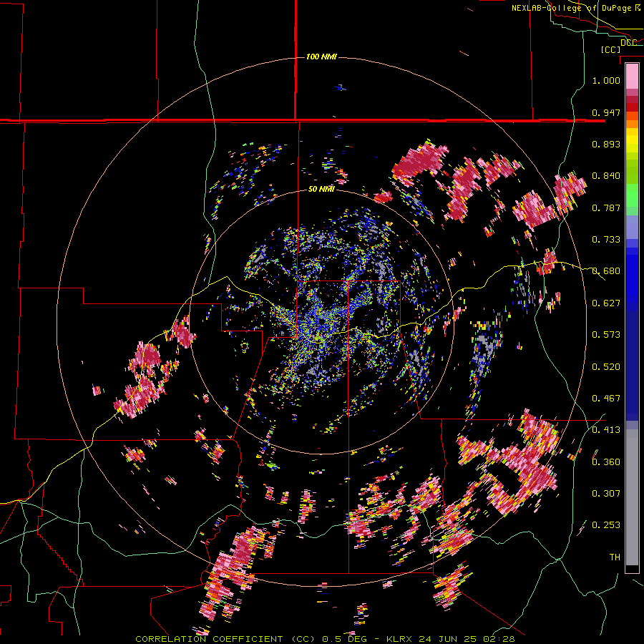The height and width of the screenshot is (644, 644).
Task: Click the 0.627 legend value
Action: click(x=606, y=303)
